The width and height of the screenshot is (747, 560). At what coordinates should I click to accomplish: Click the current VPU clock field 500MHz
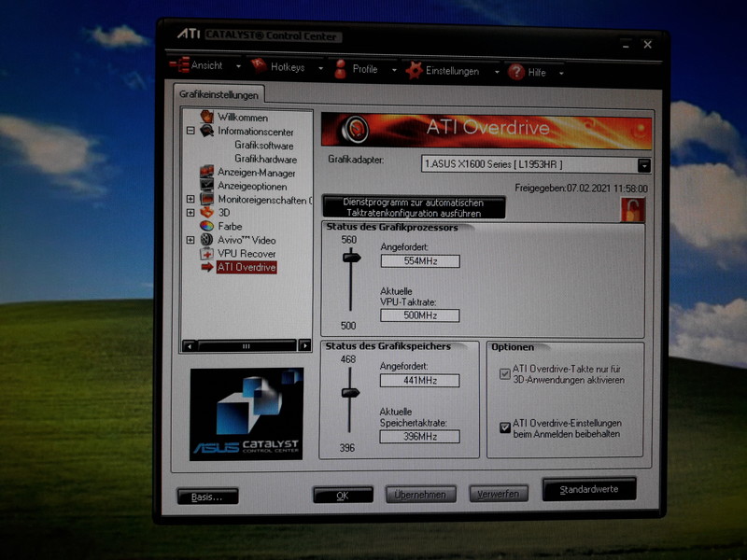point(419,315)
